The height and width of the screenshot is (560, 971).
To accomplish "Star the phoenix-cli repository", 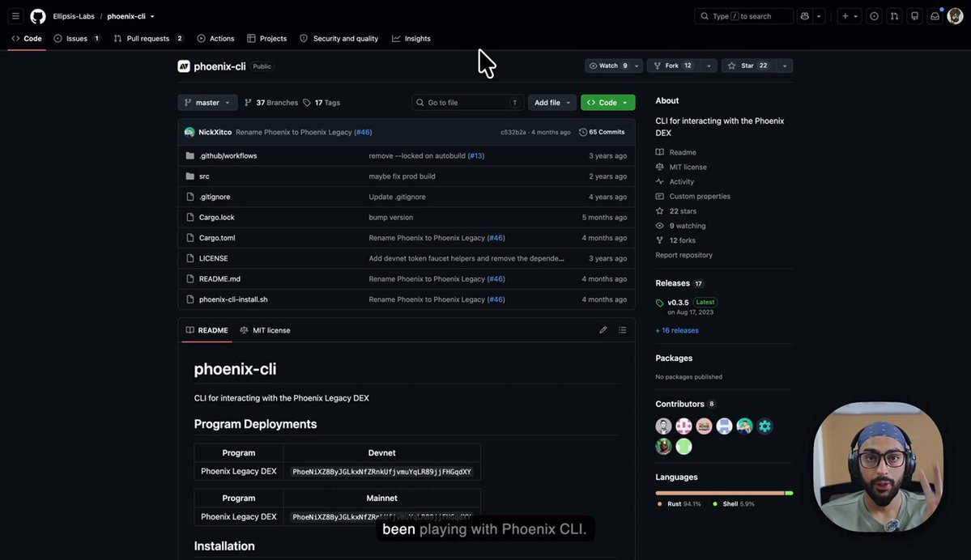I will [x=748, y=66].
